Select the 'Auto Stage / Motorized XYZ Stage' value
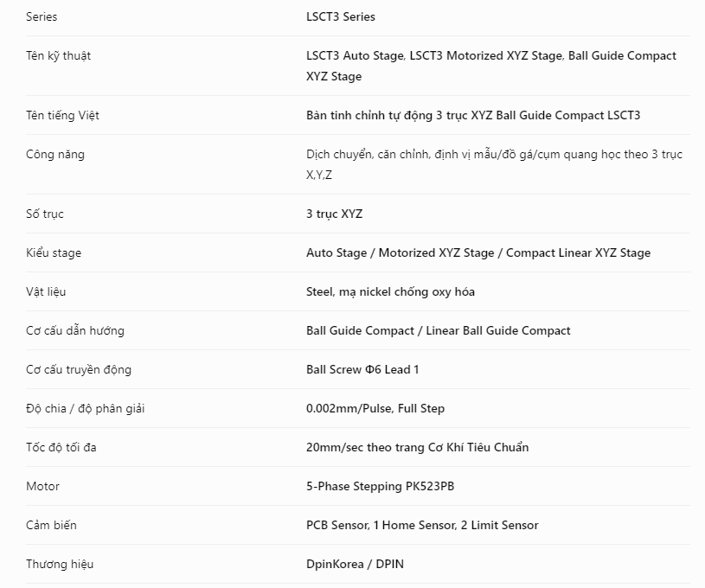 click(x=478, y=253)
